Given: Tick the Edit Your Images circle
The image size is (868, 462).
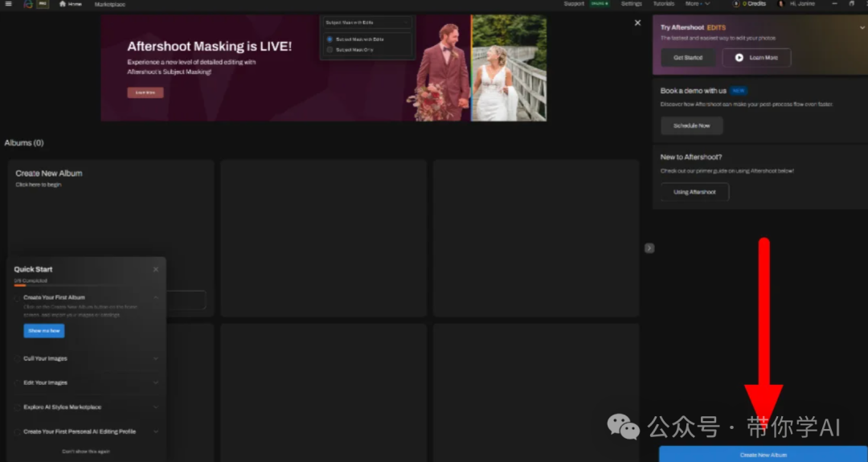Looking at the screenshot, I should [x=17, y=383].
